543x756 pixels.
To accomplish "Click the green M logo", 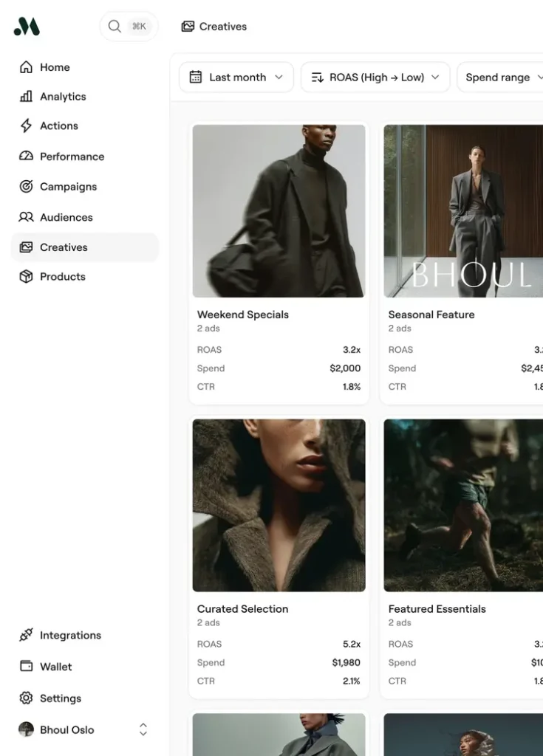I will [27, 27].
